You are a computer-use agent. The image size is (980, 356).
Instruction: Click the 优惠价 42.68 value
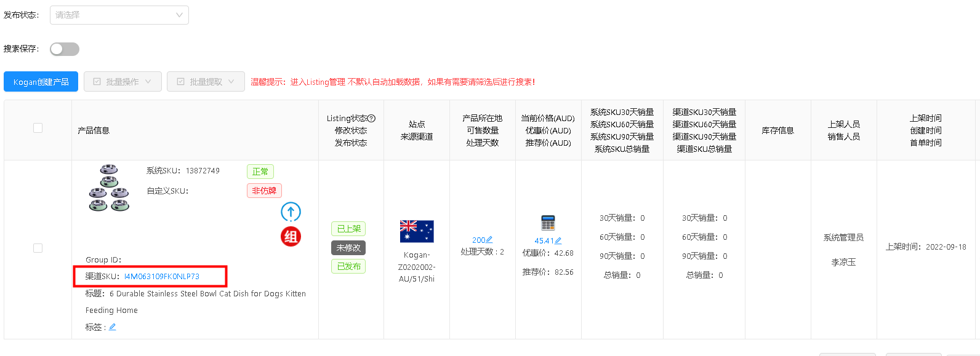(563, 253)
